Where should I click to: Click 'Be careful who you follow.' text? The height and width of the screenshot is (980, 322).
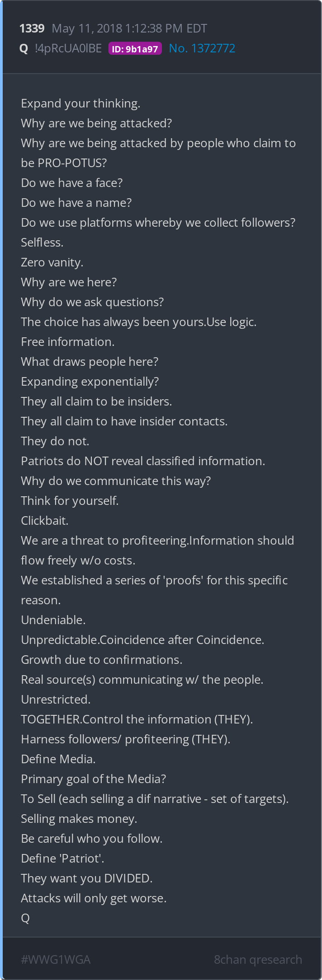91,839
